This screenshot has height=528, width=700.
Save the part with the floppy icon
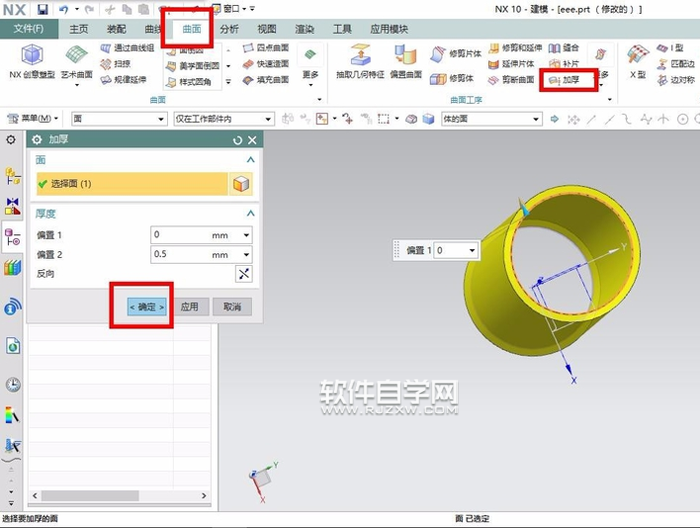click(42, 9)
